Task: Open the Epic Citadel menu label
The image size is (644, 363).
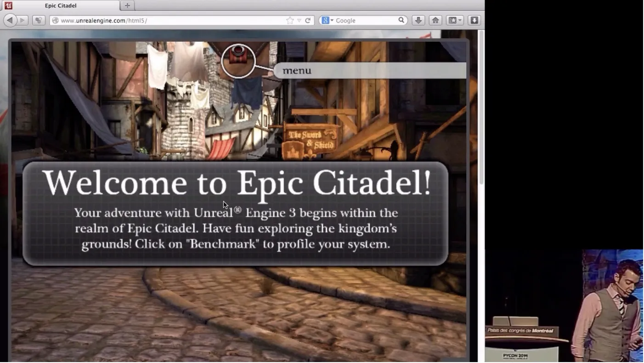Action: [x=297, y=70]
